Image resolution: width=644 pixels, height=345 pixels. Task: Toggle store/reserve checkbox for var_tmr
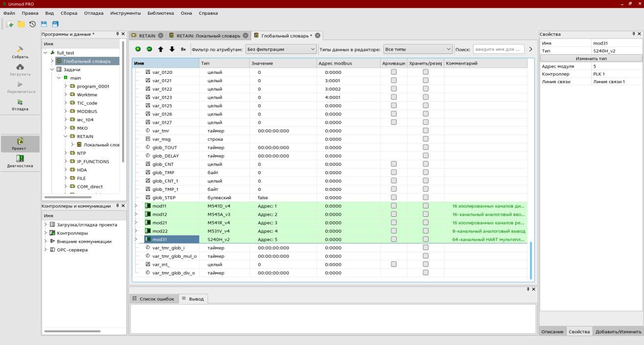(426, 131)
